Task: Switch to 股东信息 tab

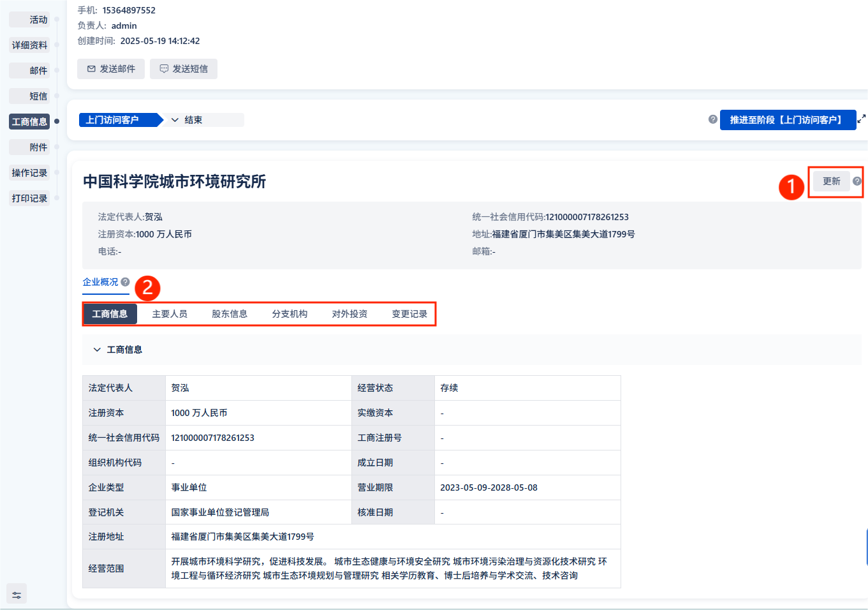Action: [x=230, y=314]
